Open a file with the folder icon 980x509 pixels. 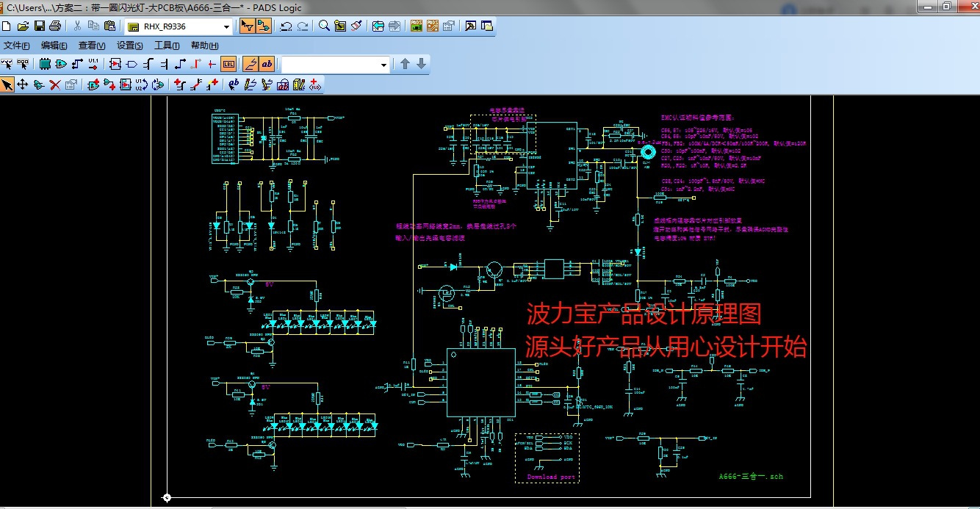[23, 26]
